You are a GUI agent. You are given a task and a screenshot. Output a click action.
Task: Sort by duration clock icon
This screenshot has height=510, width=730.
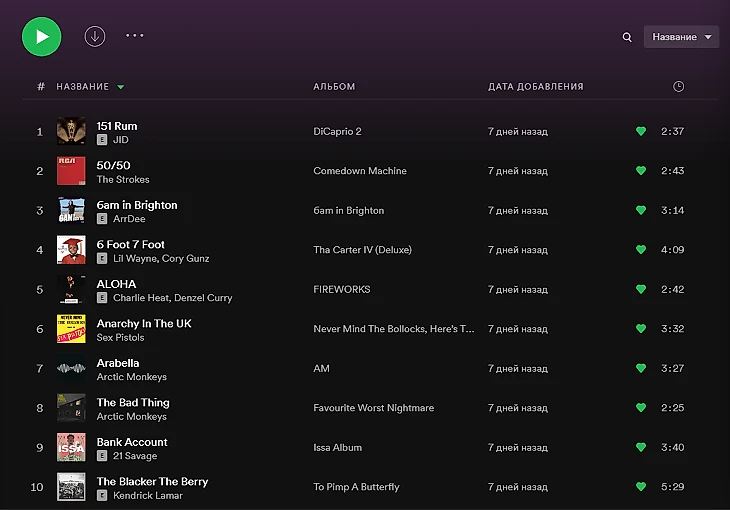coord(679,87)
